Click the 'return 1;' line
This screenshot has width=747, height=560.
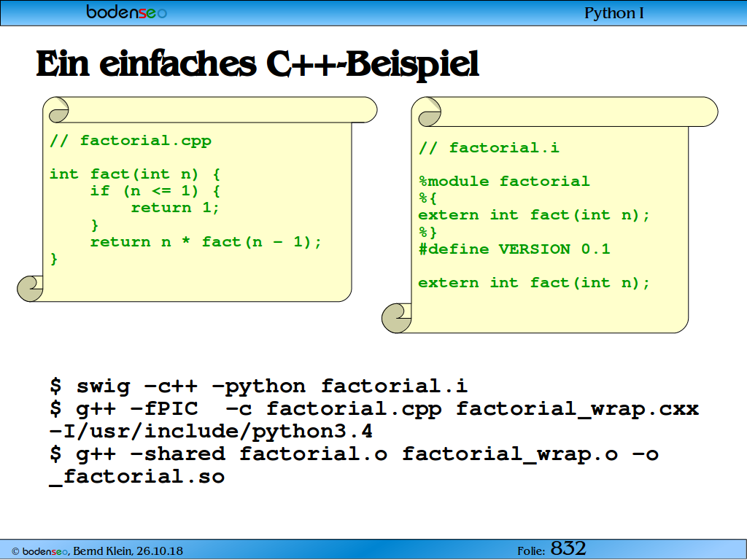175,208
